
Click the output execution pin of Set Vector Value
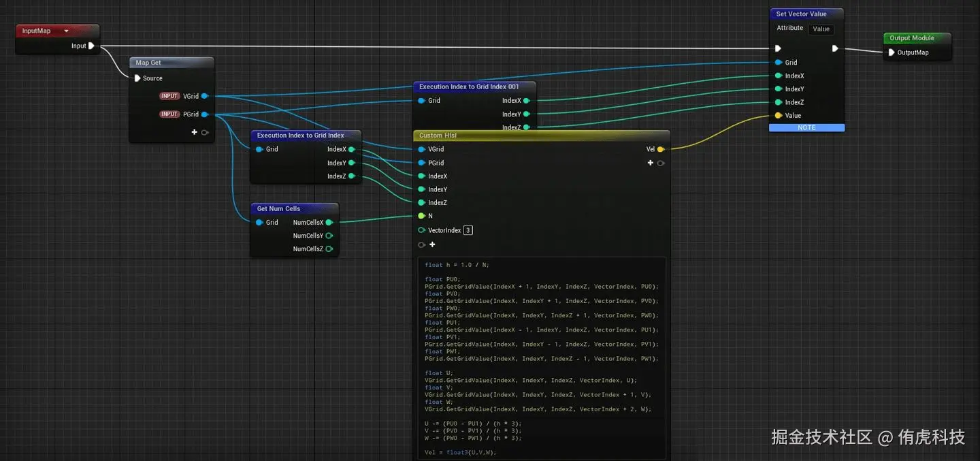(835, 48)
